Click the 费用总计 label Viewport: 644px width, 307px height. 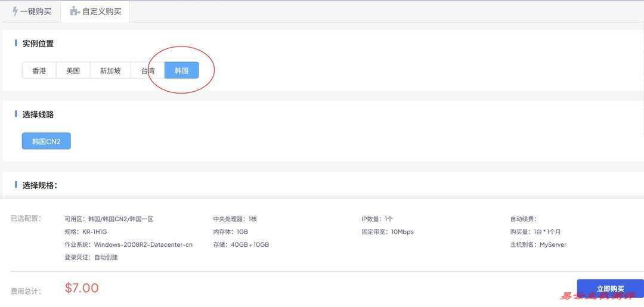point(26,291)
